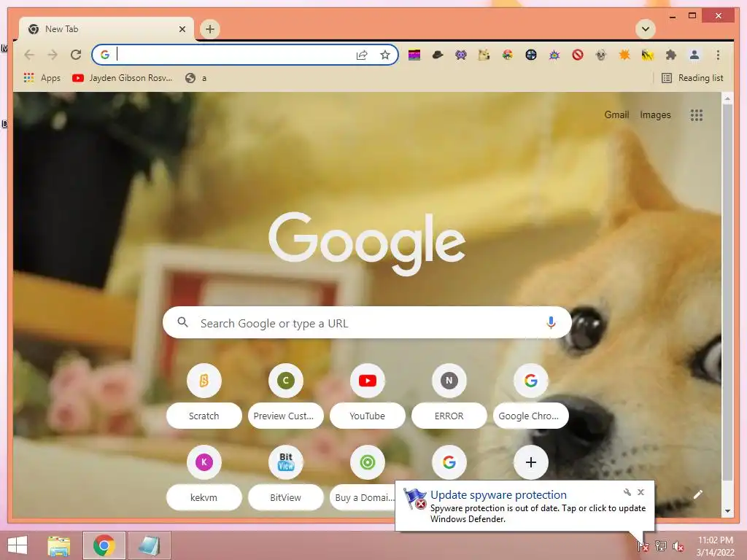The height and width of the screenshot is (560, 747).
Task: Click the page scrollbar down arrow
Action: (x=727, y=511)
